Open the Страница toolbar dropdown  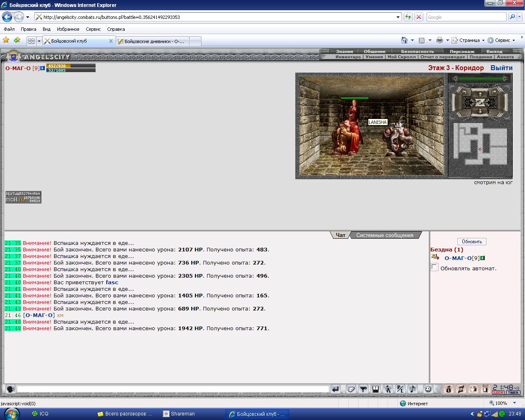pos(468,40)
